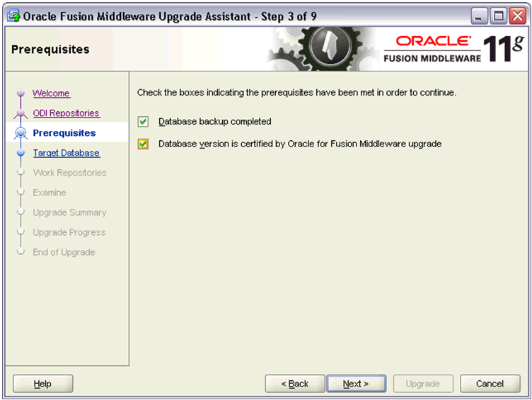Click the ODI Repositories step node
Screen dimensions: 532x400
click(x=21, y=113)
